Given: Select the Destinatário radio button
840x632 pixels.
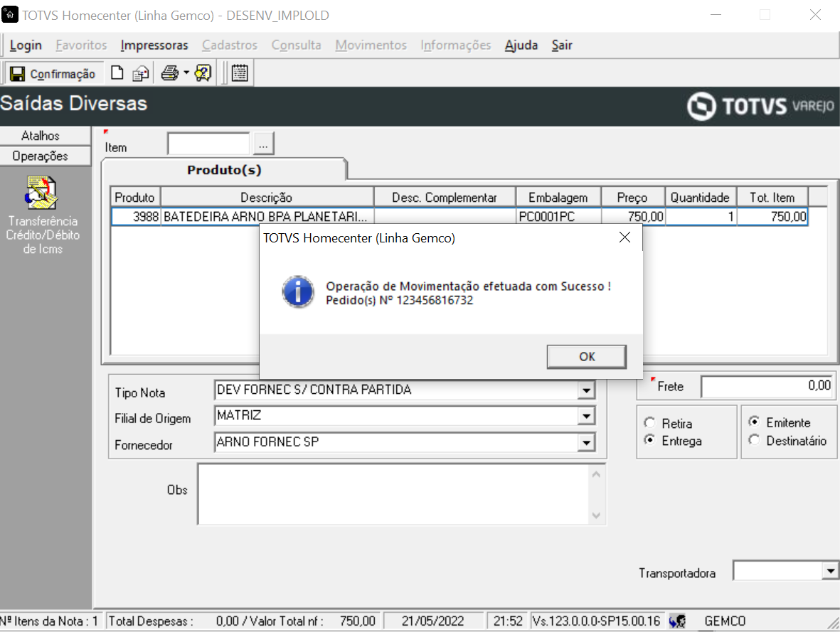Looking at the screenshot, I should (x=754, y=440).
